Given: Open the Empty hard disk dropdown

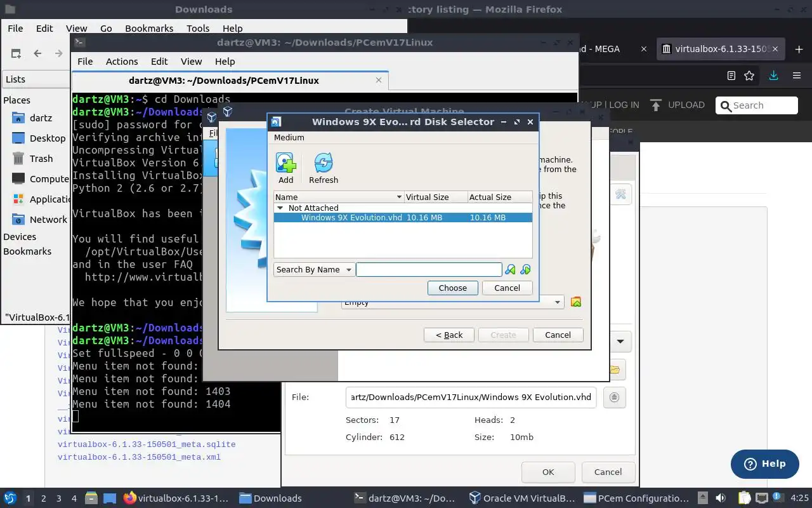Looking at the screenshot, I should coord(452,303).
